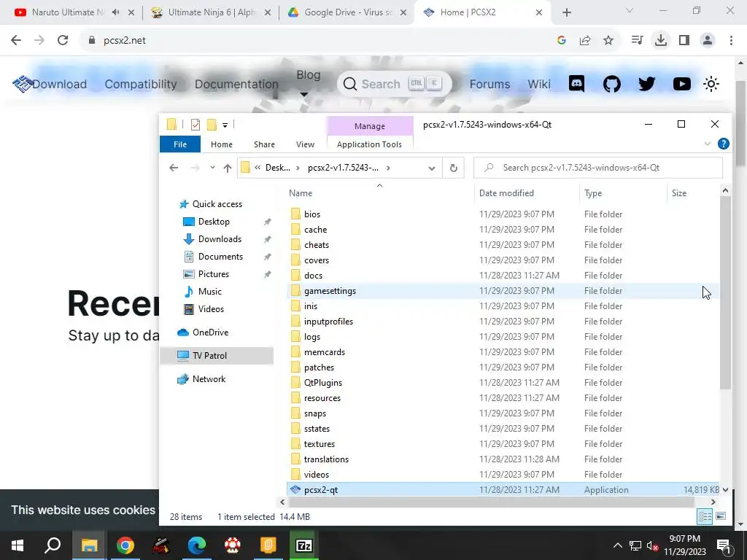Open the Explorer View ribbon tab
Image resolution: width=747 pixels, height=560 pixels.
click(305, 144)
